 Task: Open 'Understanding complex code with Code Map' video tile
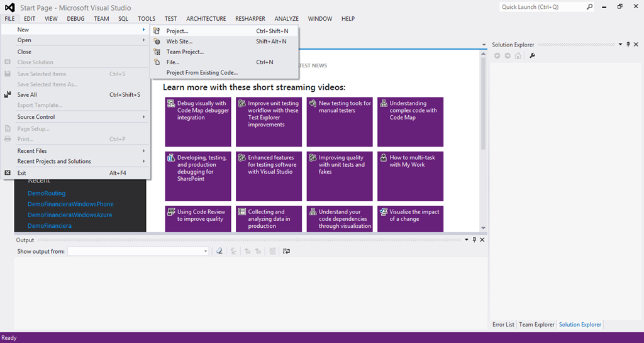[x=410, y=121]
